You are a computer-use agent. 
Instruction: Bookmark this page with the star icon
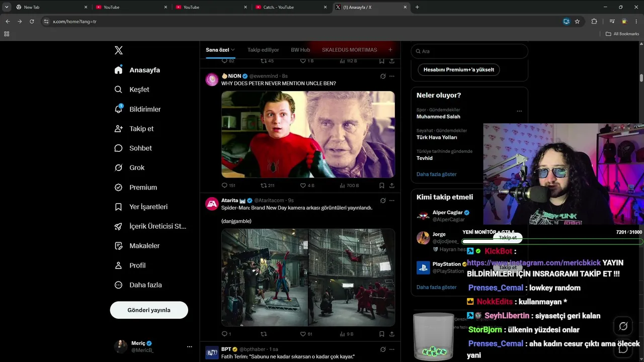pyautogui.click(x=577, y=21)
